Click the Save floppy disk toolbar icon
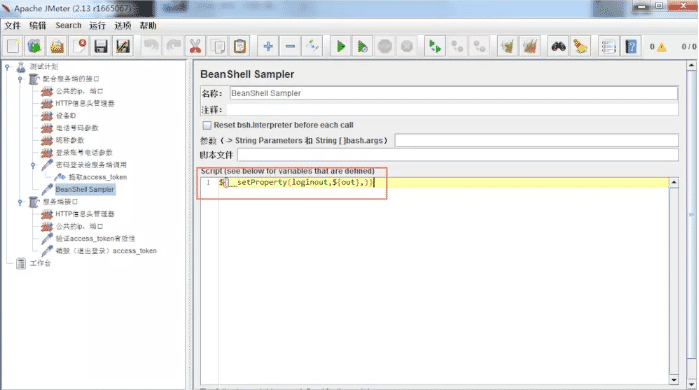Viewport: 699px width, 390px height. (101, 46)
